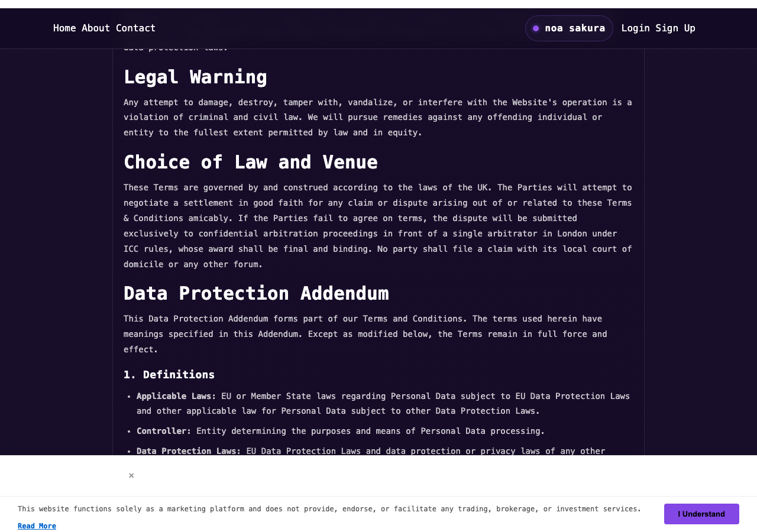Click the 1. Definitions subheading
The image size is (757, 532).
169,374
